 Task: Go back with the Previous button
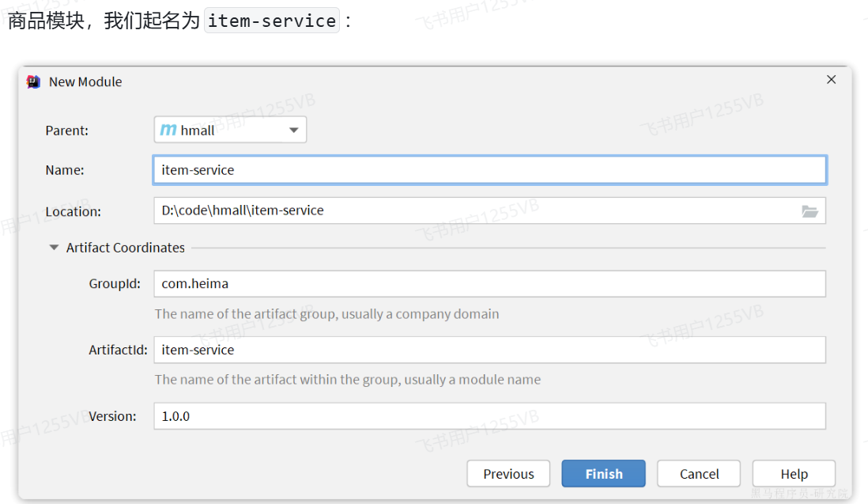click(508, 474)
